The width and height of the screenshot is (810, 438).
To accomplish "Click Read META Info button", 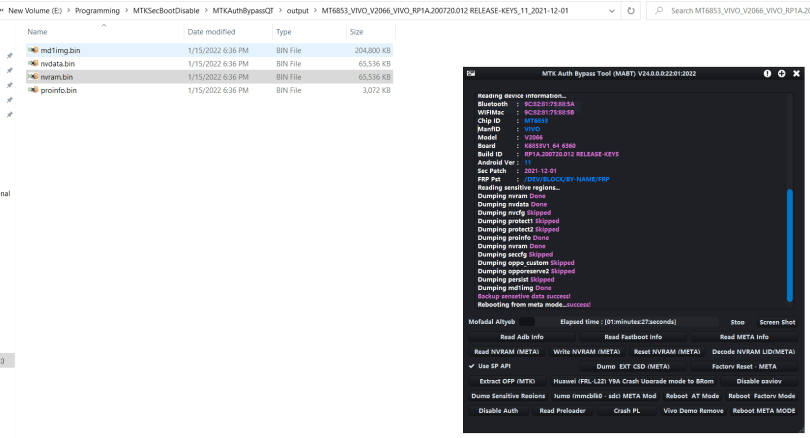I will click(x=744, y=337).
